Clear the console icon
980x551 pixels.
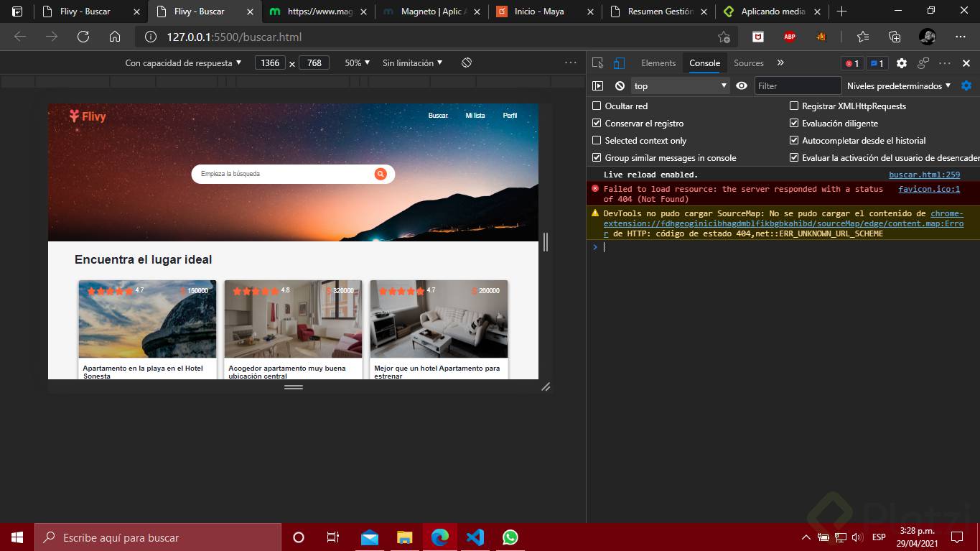click(620, 85)
